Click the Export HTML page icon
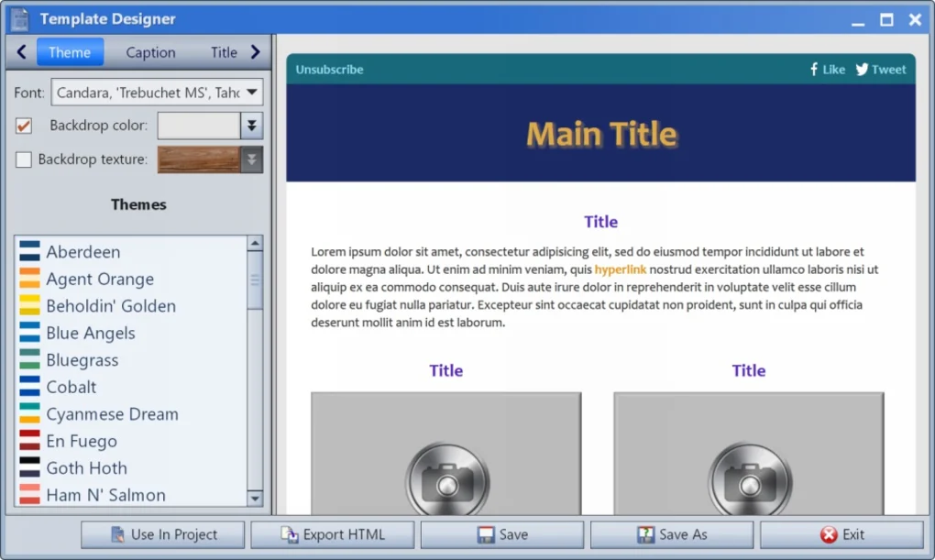Viewport: 935px width, 560px height. (290, 534)
